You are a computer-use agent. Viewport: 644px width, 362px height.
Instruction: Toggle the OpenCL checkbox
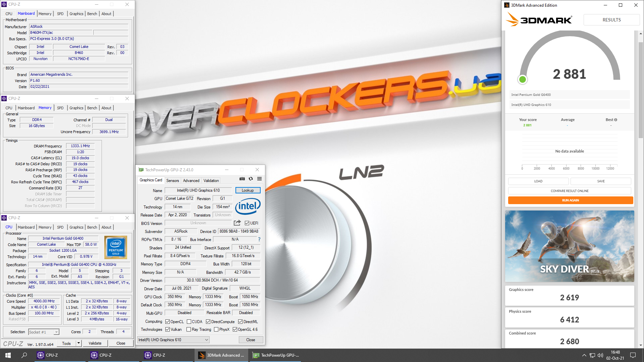pyautogui.click(x=167, y=322)
